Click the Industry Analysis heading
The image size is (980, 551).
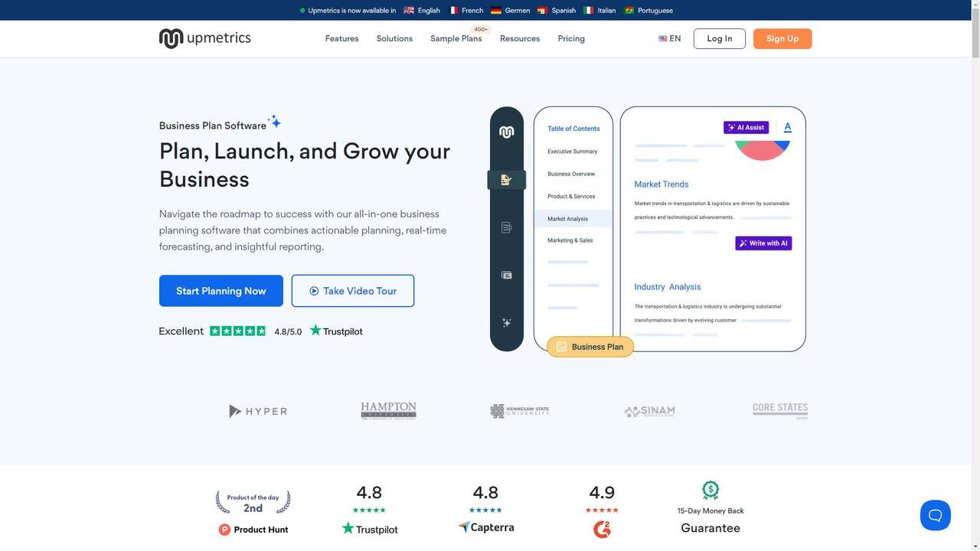tap(668, 287)
